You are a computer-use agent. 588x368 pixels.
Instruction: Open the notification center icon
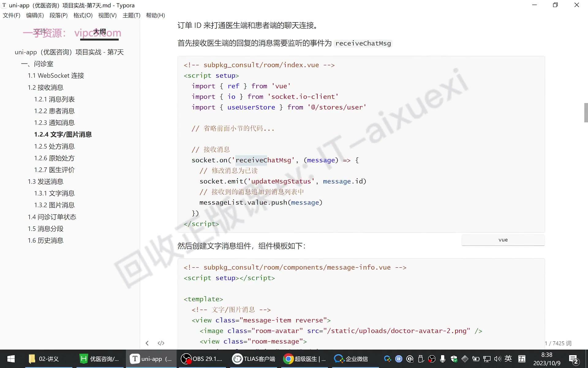click(573, 359)
